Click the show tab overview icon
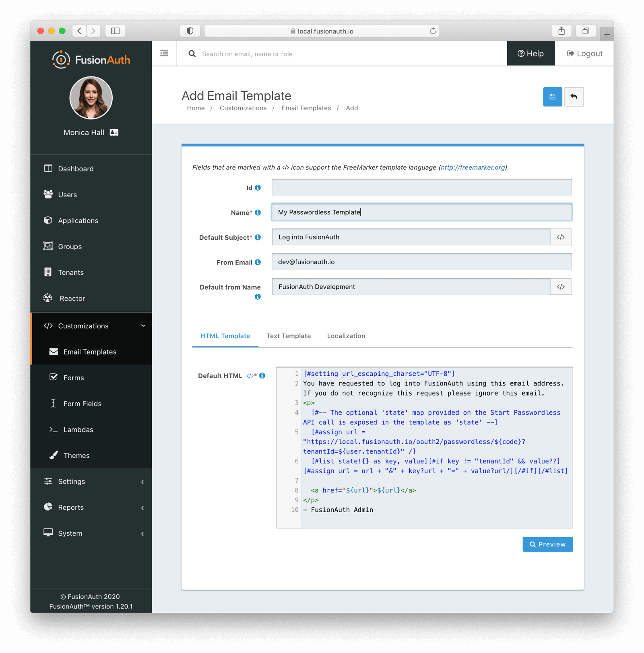 click(x=586, y=31)
